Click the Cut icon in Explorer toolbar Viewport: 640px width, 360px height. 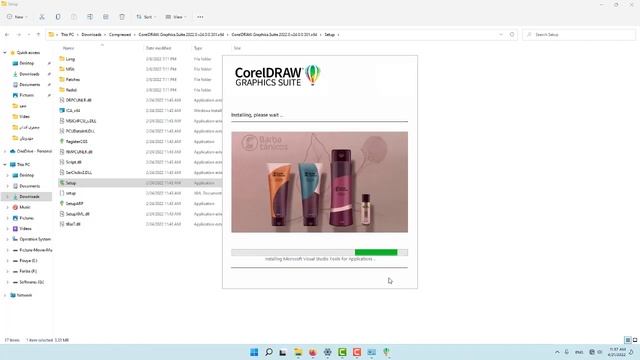coord(42,17)
